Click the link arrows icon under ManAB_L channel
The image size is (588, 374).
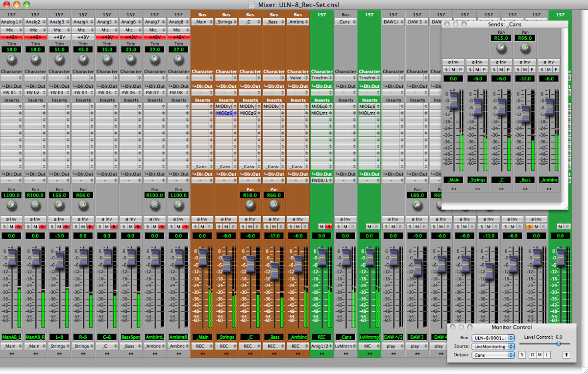[x=12, y=353]
